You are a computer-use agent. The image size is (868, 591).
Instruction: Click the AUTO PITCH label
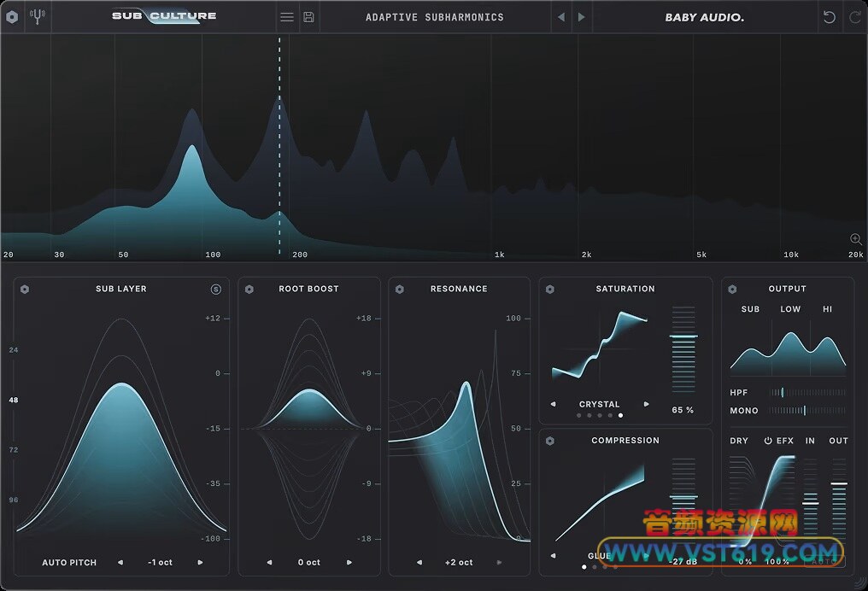(69, 562)
